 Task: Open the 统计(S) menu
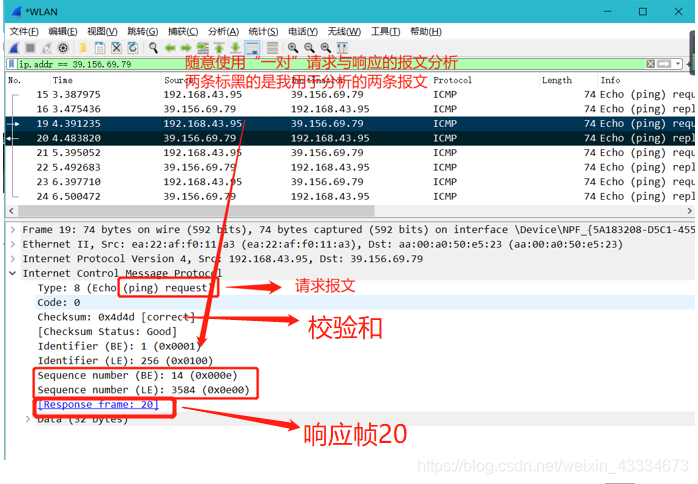pyautogui.click(x=263, y=32)
